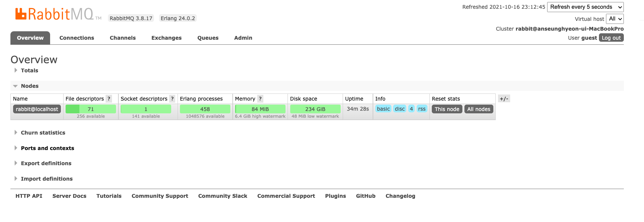This screenshot has width=644, height=222.
Task: Click the cluster name rabbit@anseunghyeon-ui-MacBookPro
Action: pyautogui.click(x=570, y=29)
